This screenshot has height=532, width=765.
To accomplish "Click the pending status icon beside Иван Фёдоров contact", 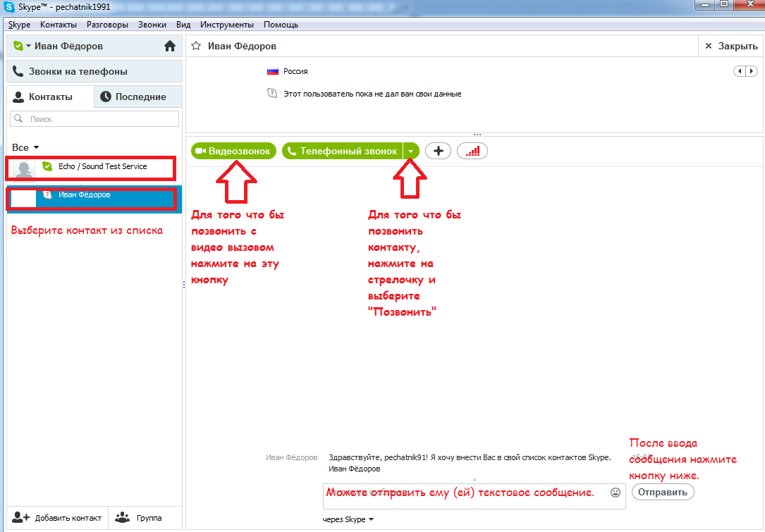I will (x=47, y=194).
